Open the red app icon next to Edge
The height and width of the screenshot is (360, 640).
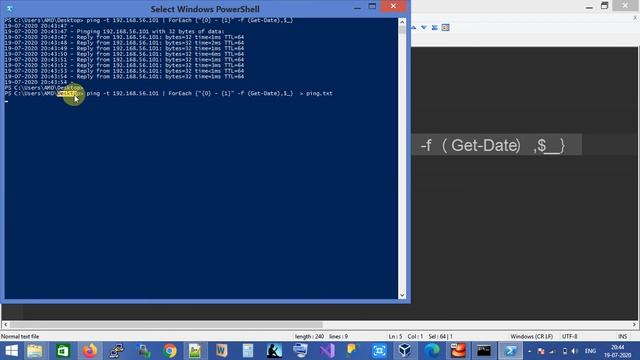click(458, 351)
